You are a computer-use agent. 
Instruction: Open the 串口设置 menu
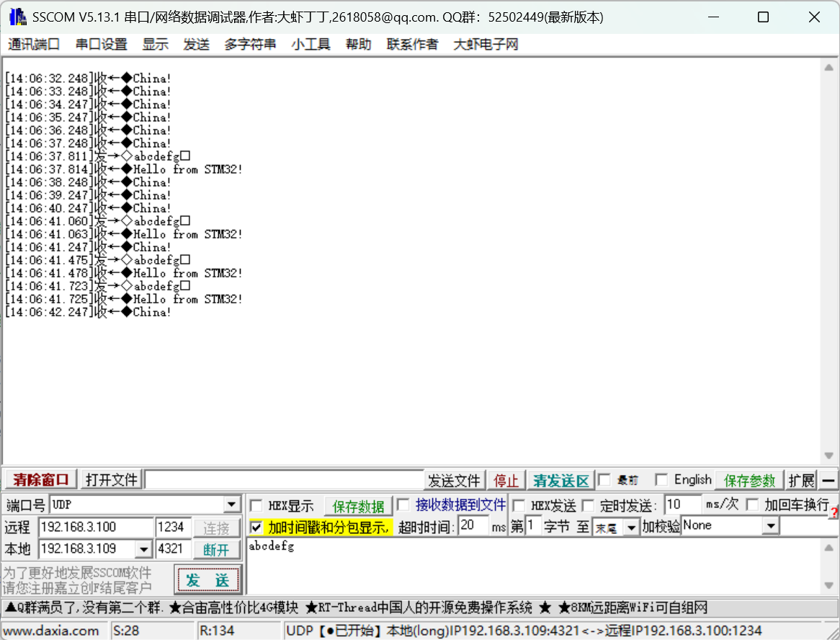[x=102, y=45]
